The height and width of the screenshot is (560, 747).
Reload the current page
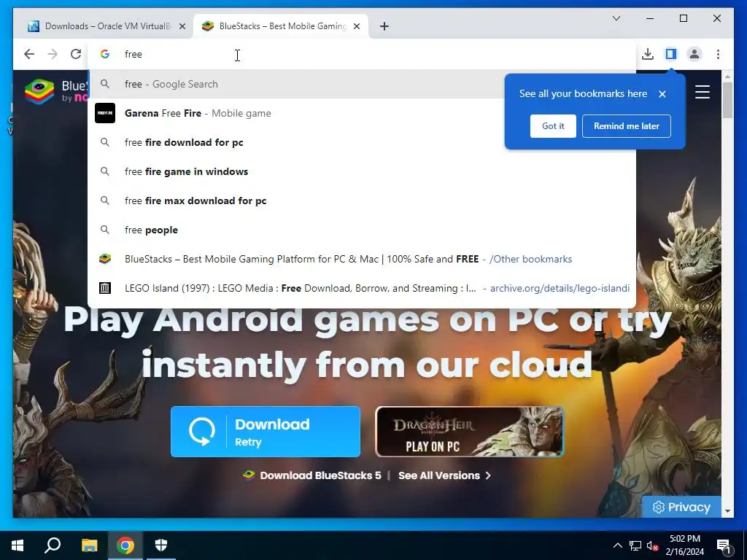pos(76,54)
